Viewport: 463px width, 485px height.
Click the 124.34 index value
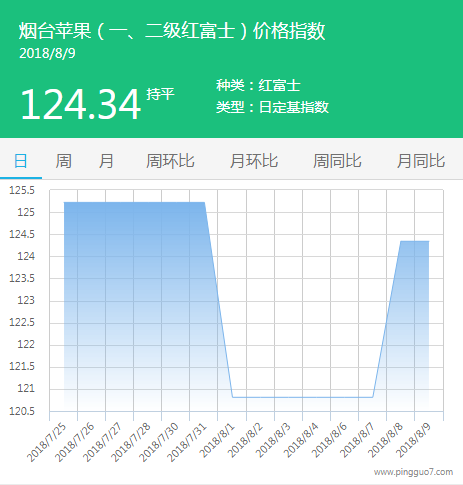coord(80,104)
